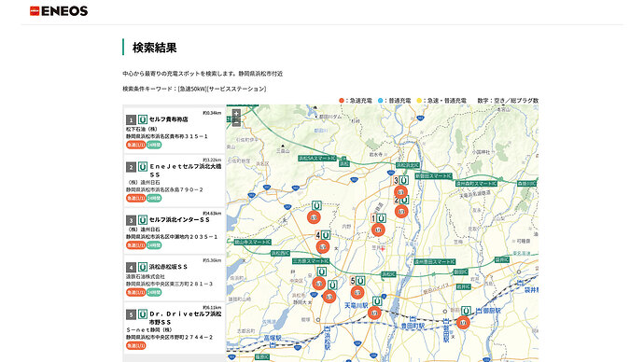The image size is (644, 362).
Task: Click the 急速(1/1) badge under セルフ貴布祢店
Action: pyautogui.click(x=135, y=145)
